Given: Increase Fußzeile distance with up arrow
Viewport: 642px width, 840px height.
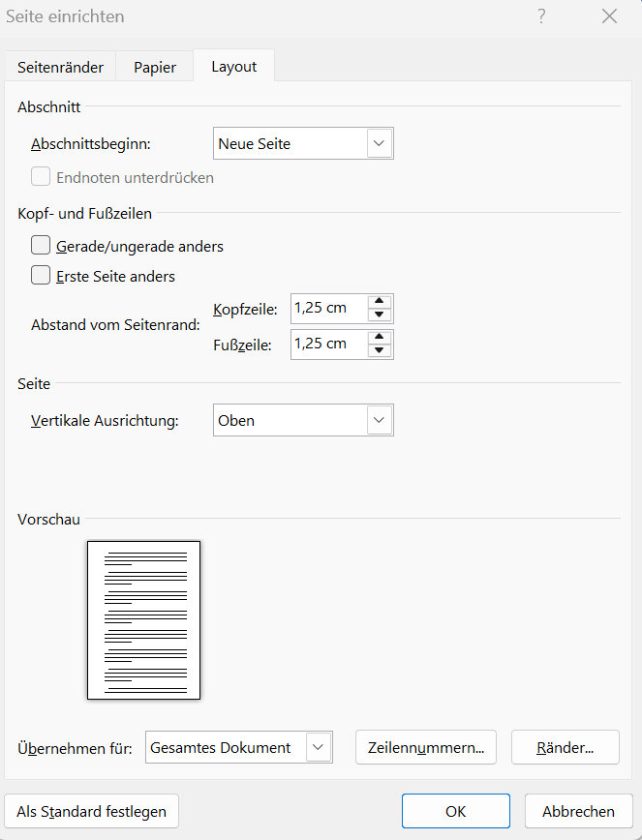Looking at the screenshot, I should coord(380,337).
